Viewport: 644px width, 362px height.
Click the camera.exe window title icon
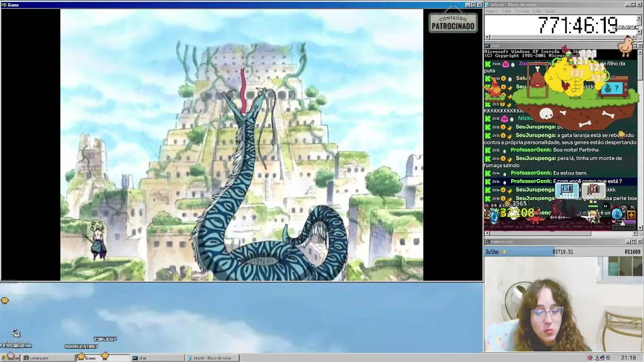[488, 242]
